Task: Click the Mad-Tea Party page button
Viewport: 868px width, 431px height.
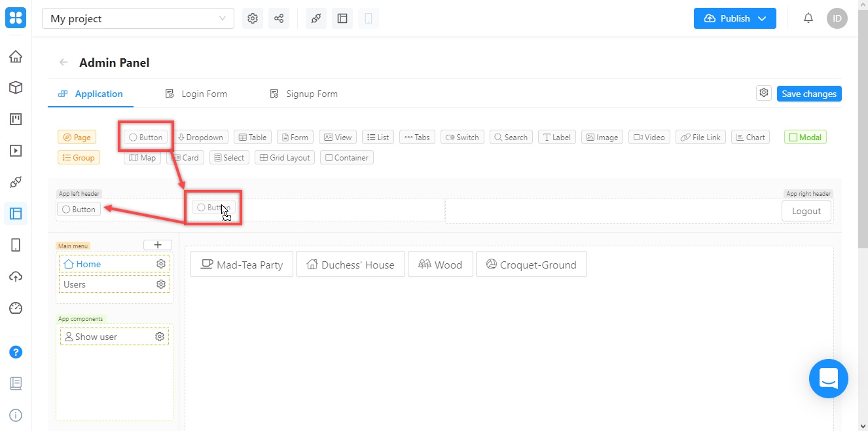Action: click(x=242, y=265)
